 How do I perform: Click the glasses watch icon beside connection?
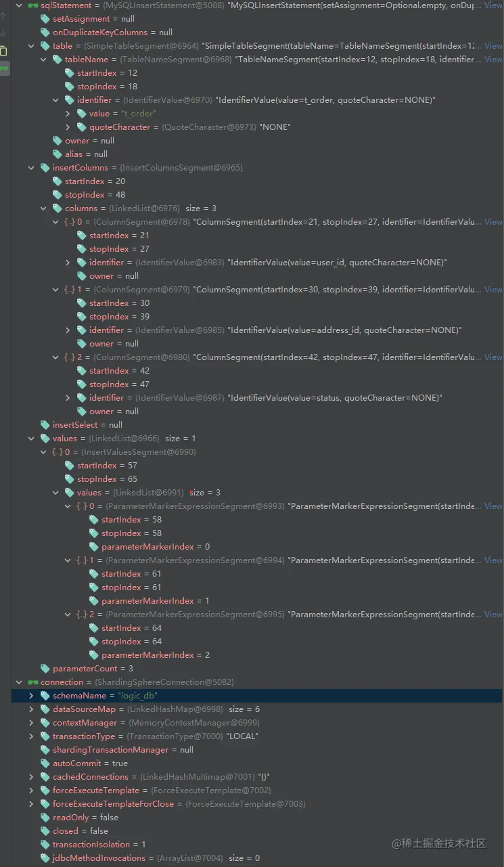(x=32, y=682)
